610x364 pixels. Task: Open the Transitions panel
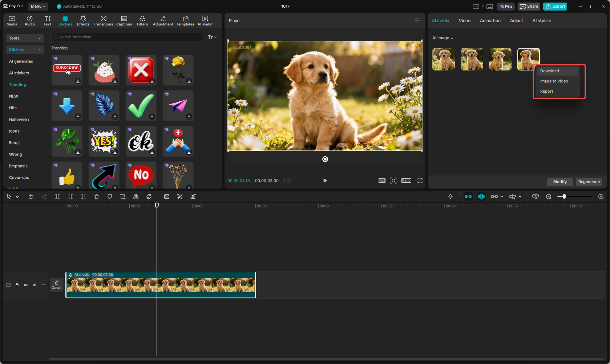pyautogui.click(x=103, y=21)
